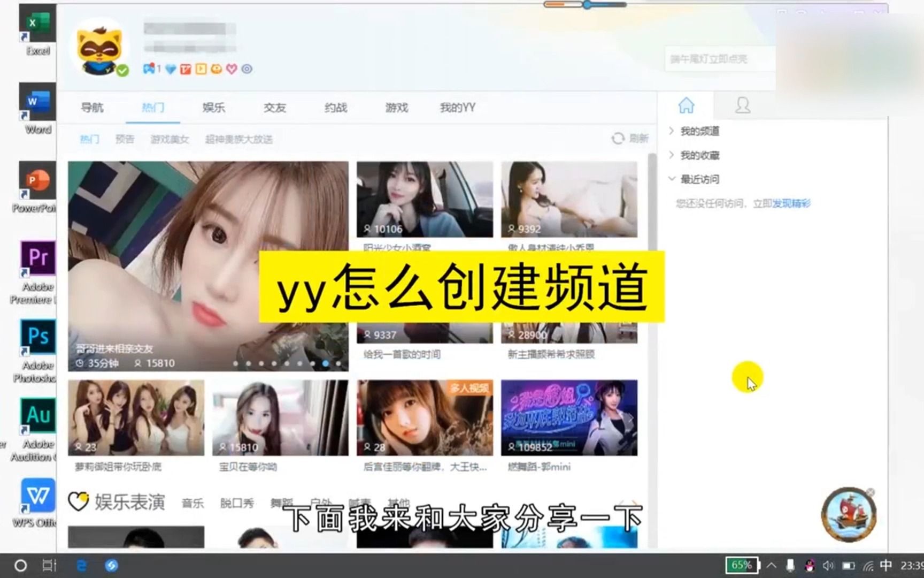Viewport: 924px width, 578px height.
Task: Select the highlighted carousel dot on the banner
Action: [x=325, y=363]
